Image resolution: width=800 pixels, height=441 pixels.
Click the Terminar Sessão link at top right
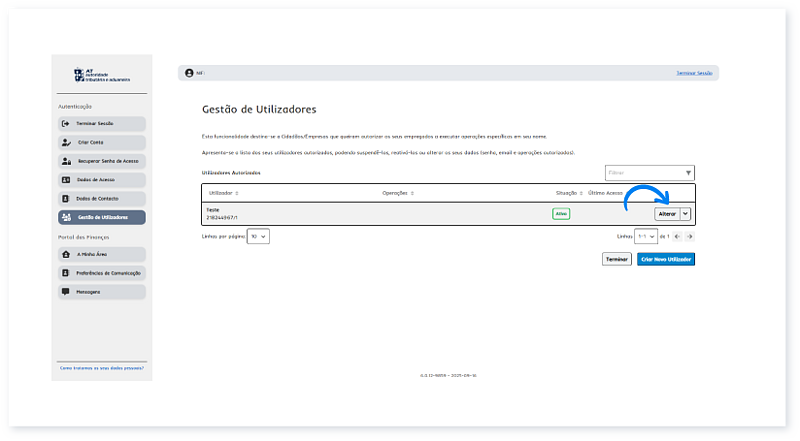695,73
